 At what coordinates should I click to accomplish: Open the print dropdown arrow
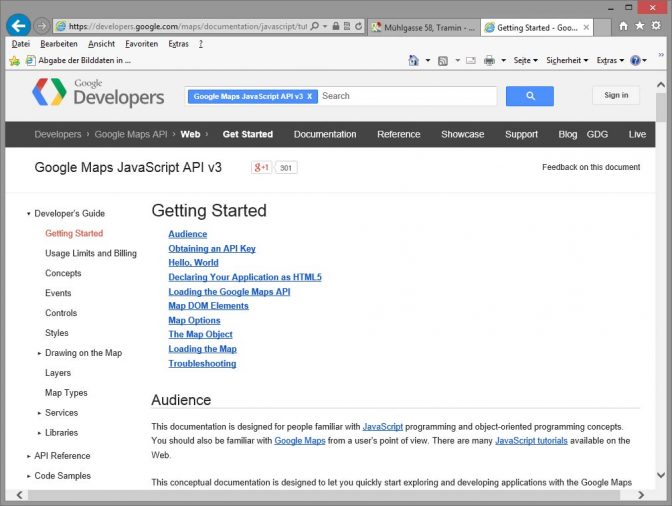(x=504, y=60)
